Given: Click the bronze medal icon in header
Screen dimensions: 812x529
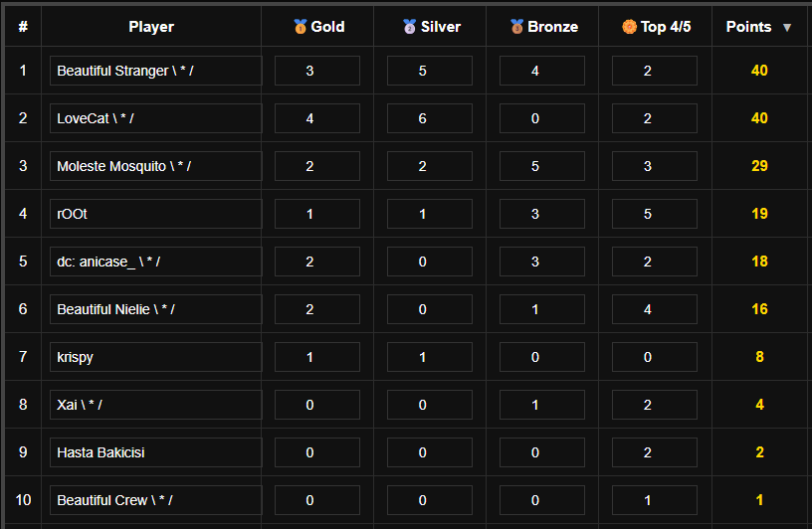Looking at the screenshot, I should (x=516, y=27).
